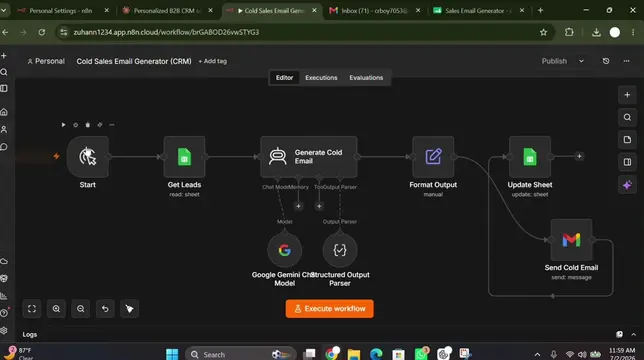Open browser downloads icon
Image resolution: width=644 pixels, height=360 pixels.
[x=596, y=32]
